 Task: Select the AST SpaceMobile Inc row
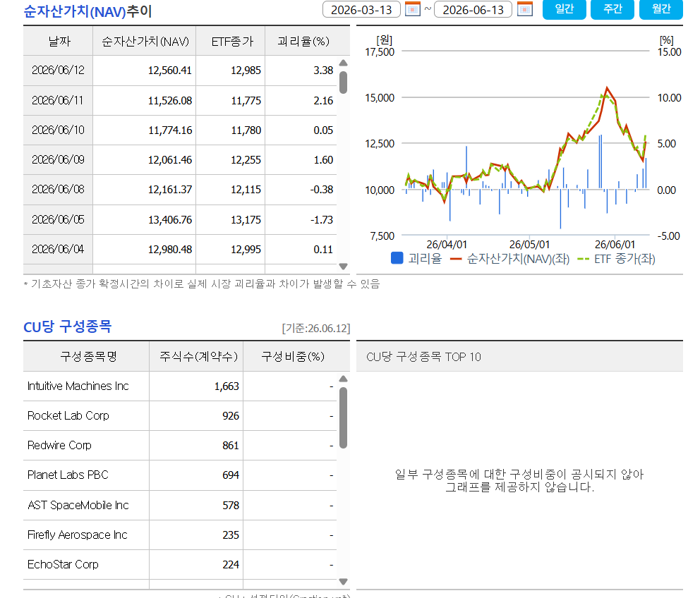(180, 505)
